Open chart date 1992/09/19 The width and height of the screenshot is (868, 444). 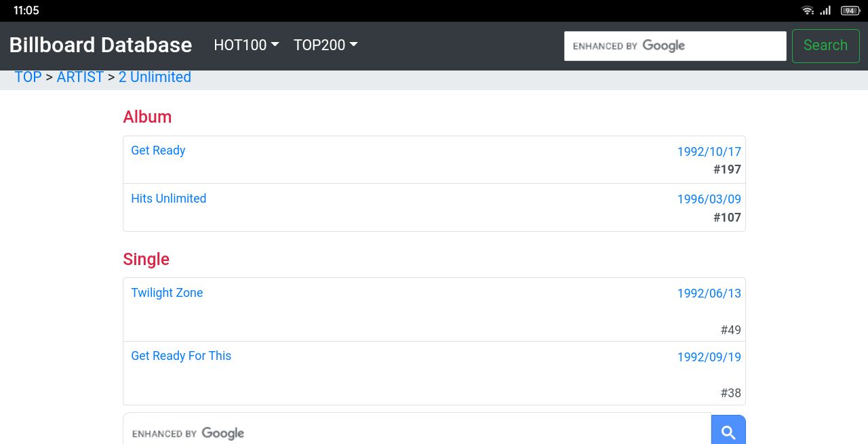click(x=709, y=357)
